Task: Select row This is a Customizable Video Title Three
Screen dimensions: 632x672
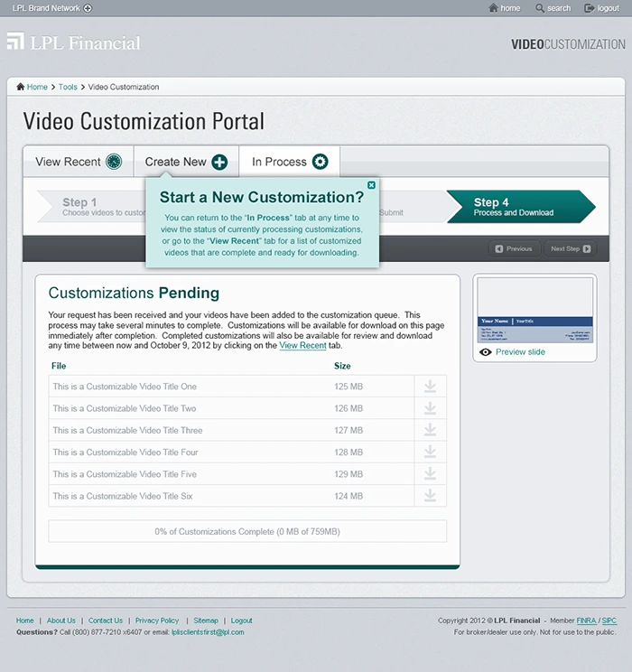Action: (247, 430)
